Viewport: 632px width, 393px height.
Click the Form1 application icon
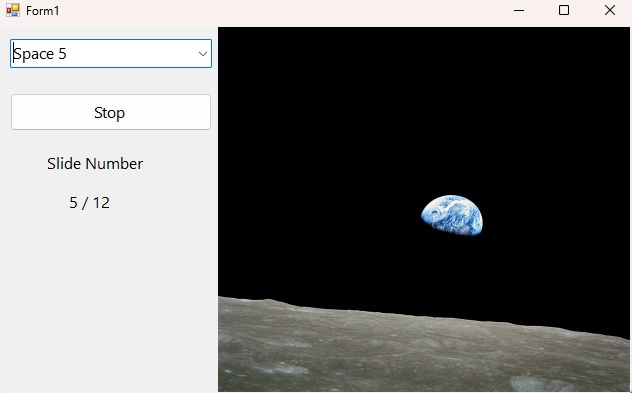(13, 10)
